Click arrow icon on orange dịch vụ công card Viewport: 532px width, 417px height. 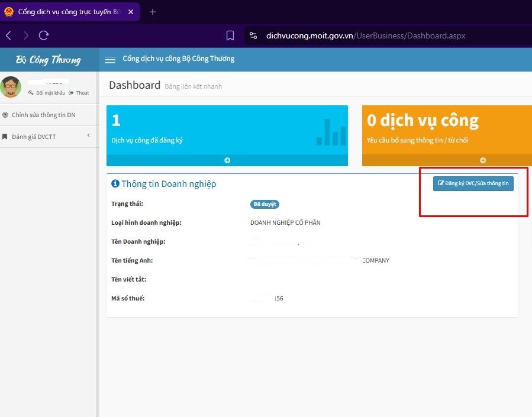(482, 160)
